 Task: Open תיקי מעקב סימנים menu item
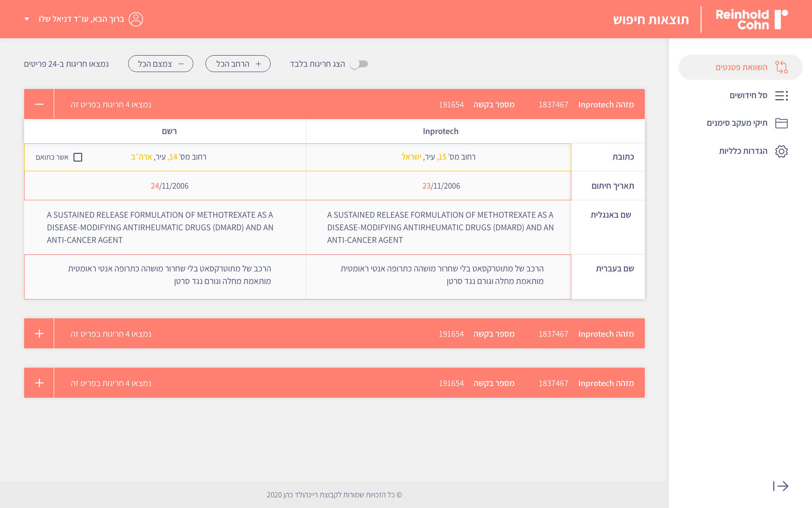(x=737, y=123)
